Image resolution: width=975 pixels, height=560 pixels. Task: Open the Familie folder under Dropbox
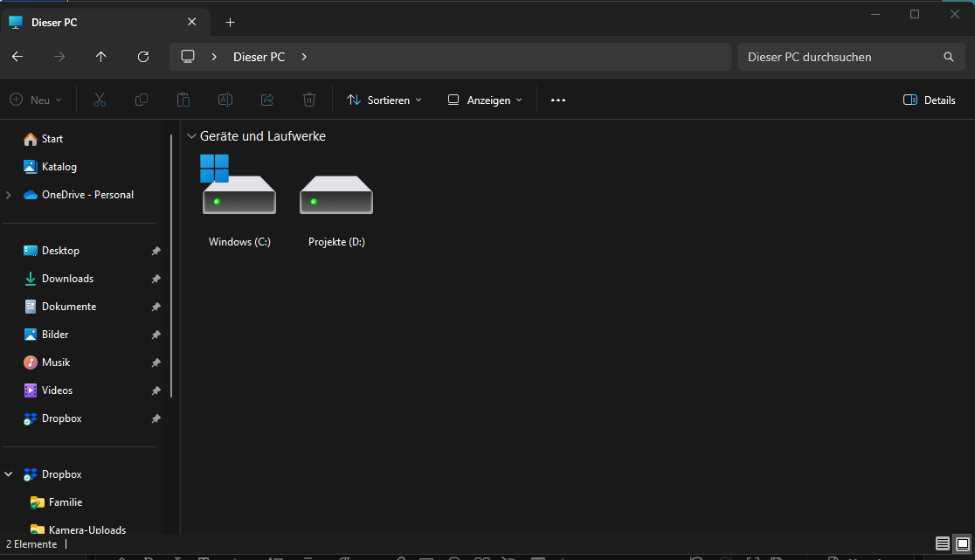point(56,502)
